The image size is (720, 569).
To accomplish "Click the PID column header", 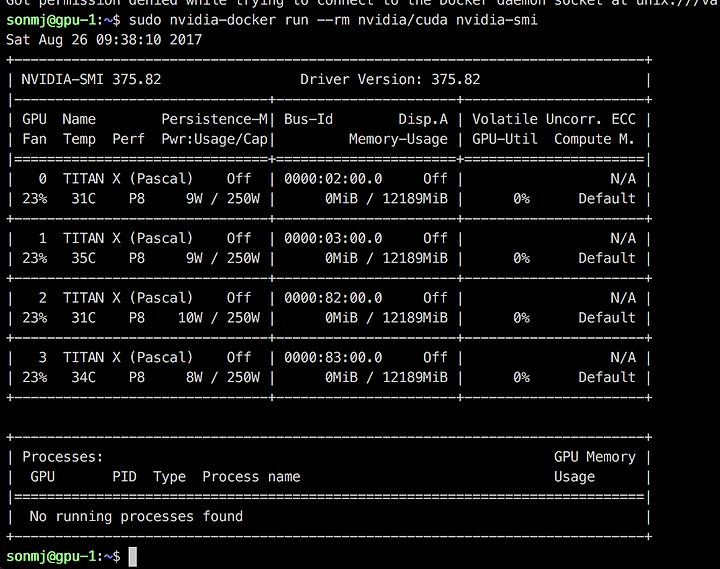I will click(124, 477).
